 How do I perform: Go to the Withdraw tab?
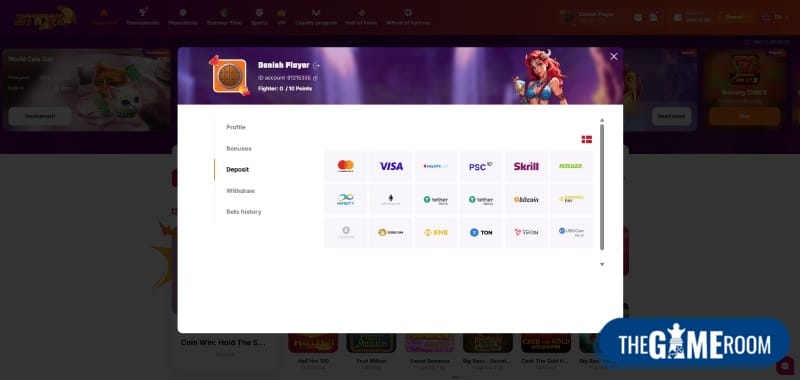240,191
